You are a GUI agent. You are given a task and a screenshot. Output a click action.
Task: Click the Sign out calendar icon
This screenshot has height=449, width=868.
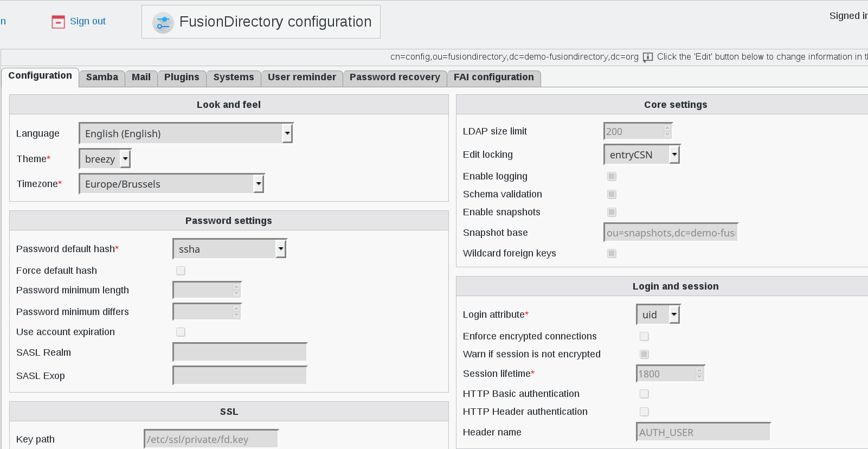tap(58, 22)
